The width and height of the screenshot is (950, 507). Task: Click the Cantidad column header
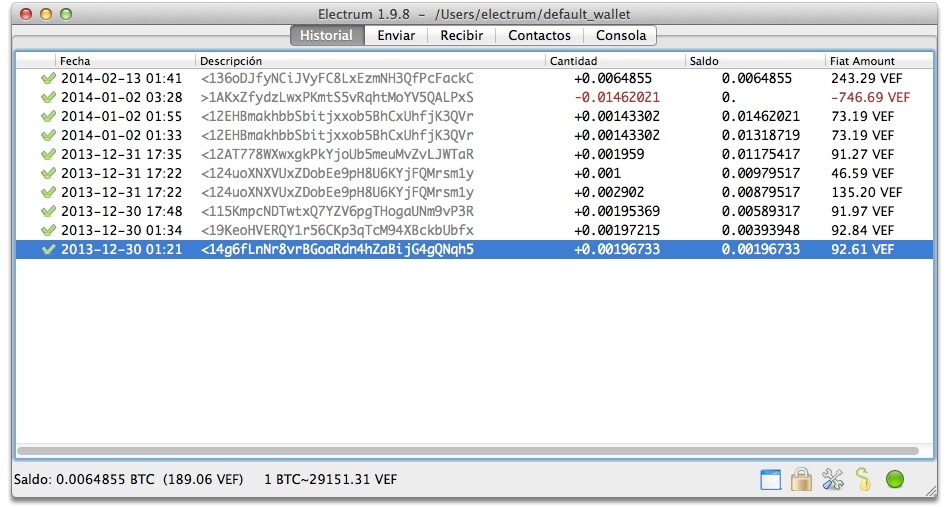click(616, 61)
